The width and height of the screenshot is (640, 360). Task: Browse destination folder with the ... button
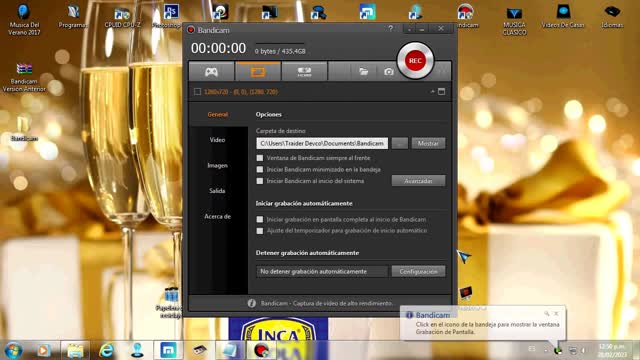pos(400,143)
